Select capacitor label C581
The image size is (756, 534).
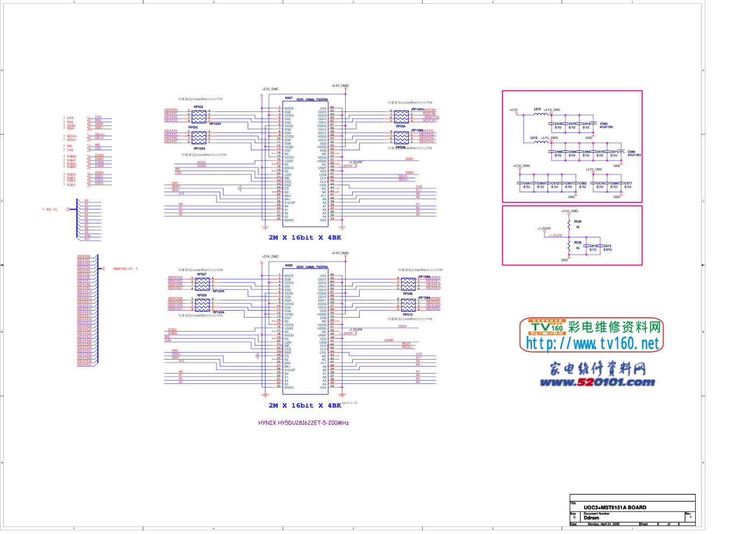click(x=527, y=184)
